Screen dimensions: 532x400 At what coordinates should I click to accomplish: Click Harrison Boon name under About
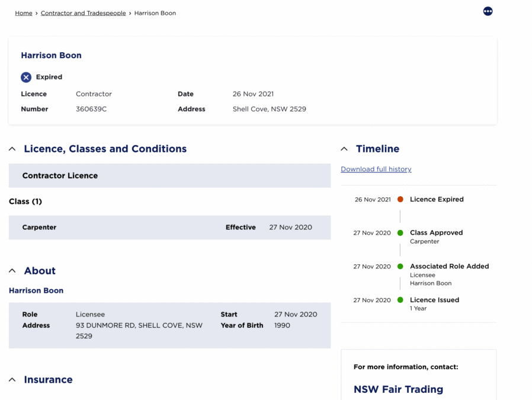click(36, 291)
